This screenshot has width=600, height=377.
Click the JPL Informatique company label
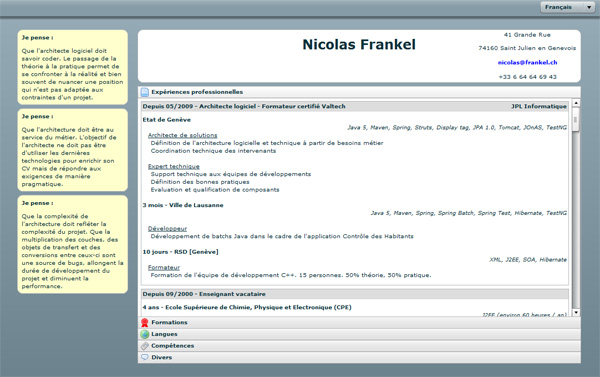click(539, 106)
